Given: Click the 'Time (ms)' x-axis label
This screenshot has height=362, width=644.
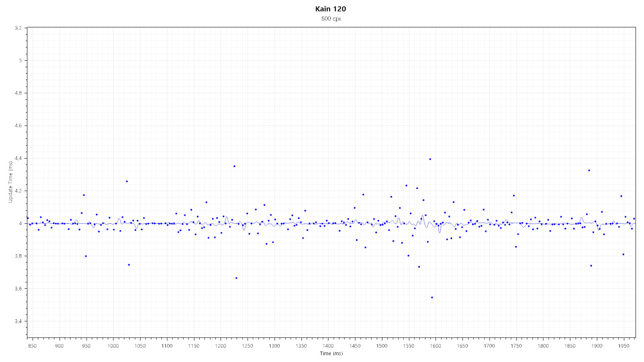Looking at the screenshot, I should coord(331,354).
